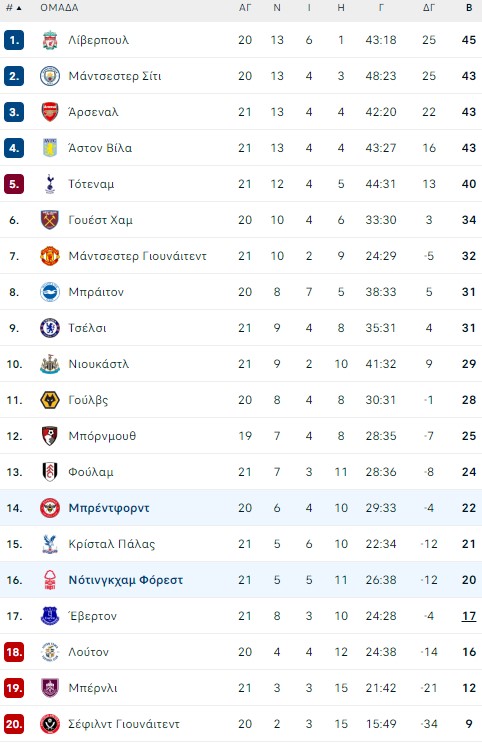Click the red position 18 relegation badge
Screen dimensions: 482x746
coord(14,652)
